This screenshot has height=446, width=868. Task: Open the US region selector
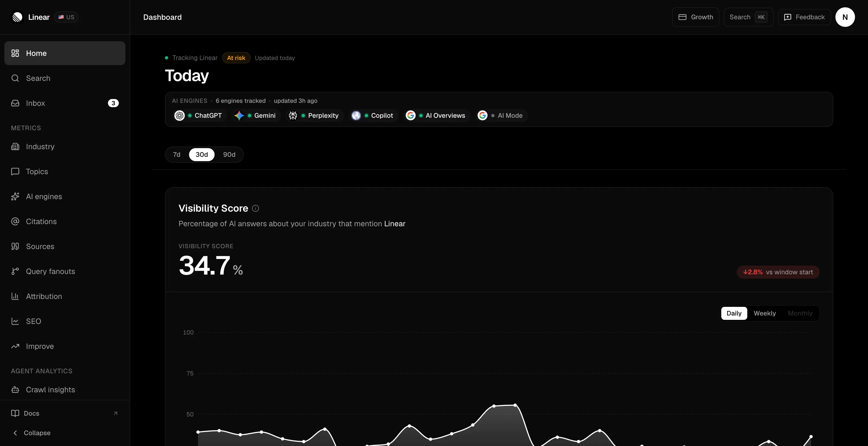point(66,17)
